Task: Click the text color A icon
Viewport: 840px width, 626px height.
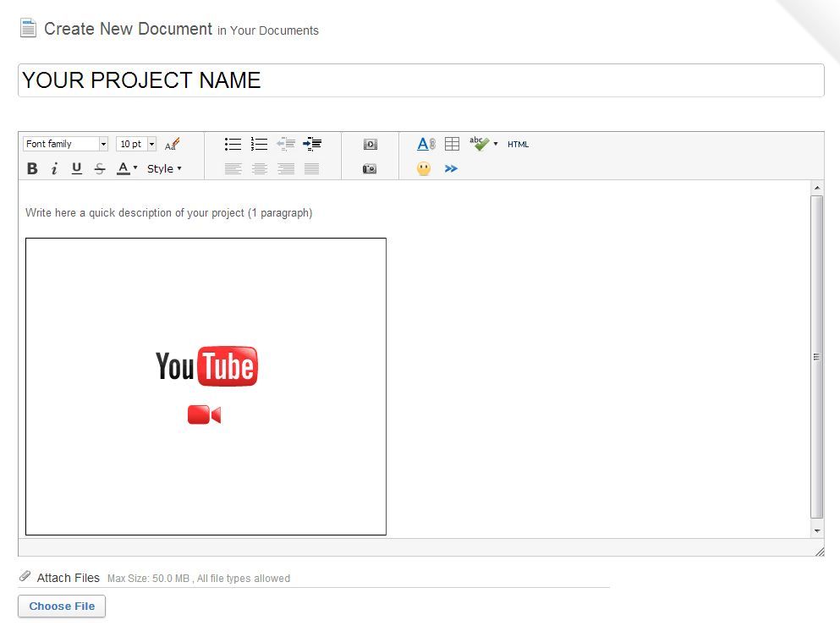Action: pyautogui.click(x=124, y=168)
